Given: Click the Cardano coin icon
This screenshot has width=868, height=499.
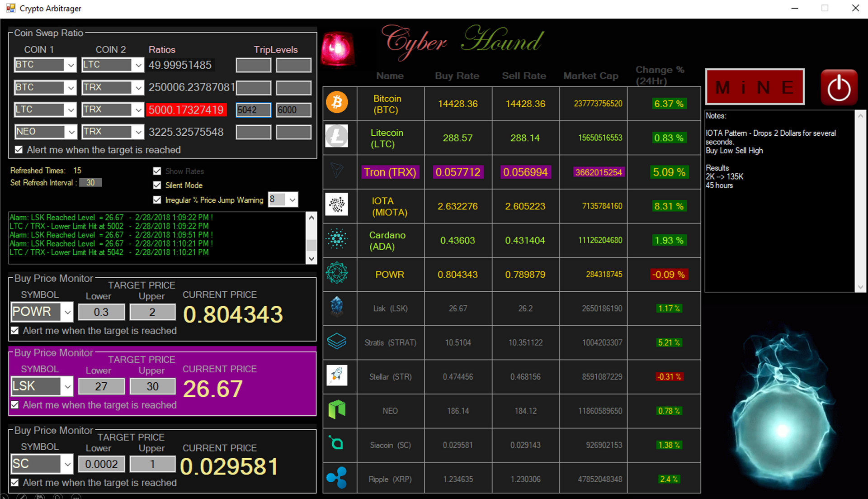Looking at the screenshot, I should tap(337, 239).
